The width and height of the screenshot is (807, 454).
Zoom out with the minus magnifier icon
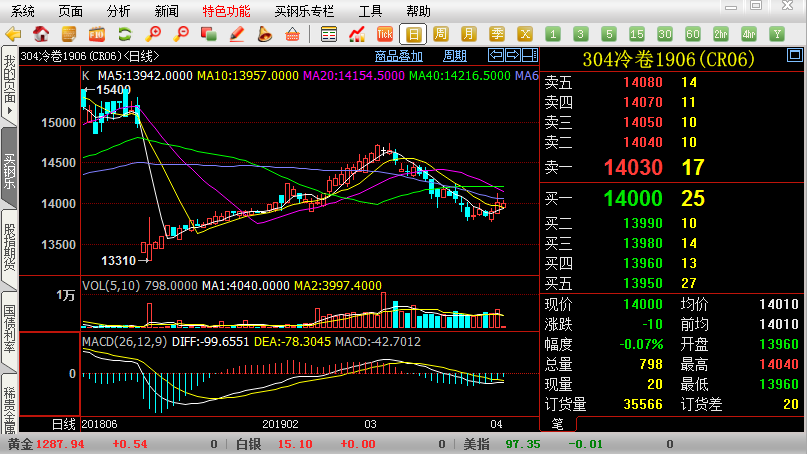coord(181,34)
